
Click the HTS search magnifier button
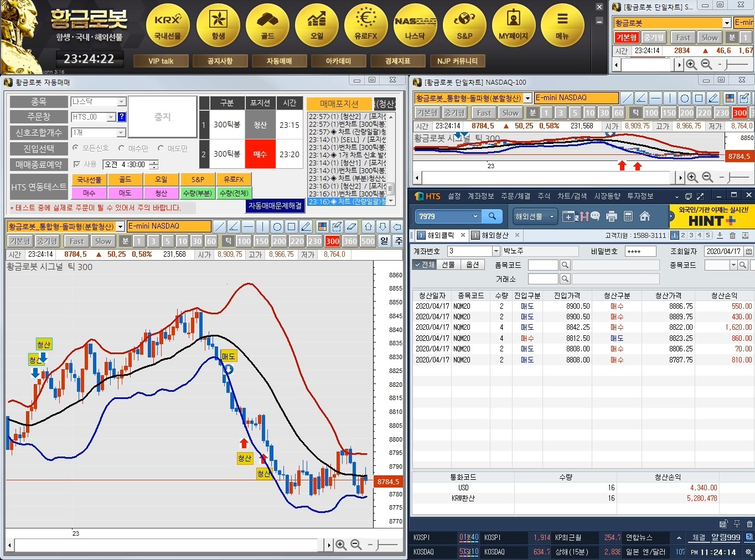(x=492, y=216)
